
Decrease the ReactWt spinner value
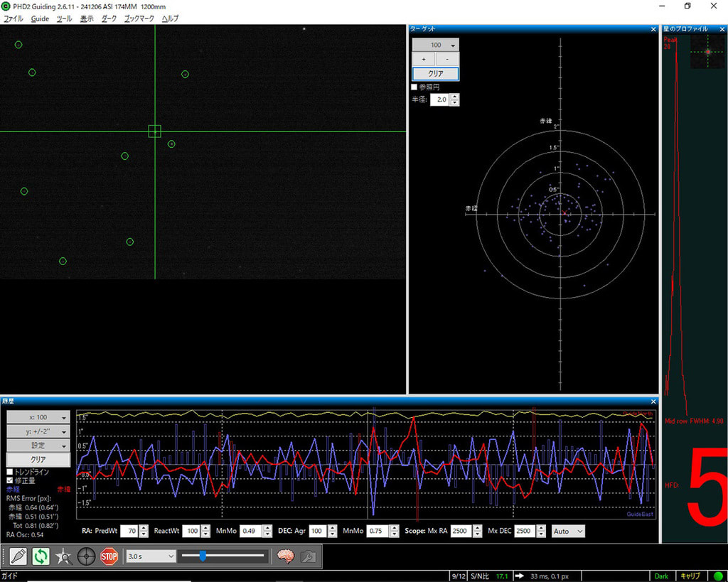[205, 534]
